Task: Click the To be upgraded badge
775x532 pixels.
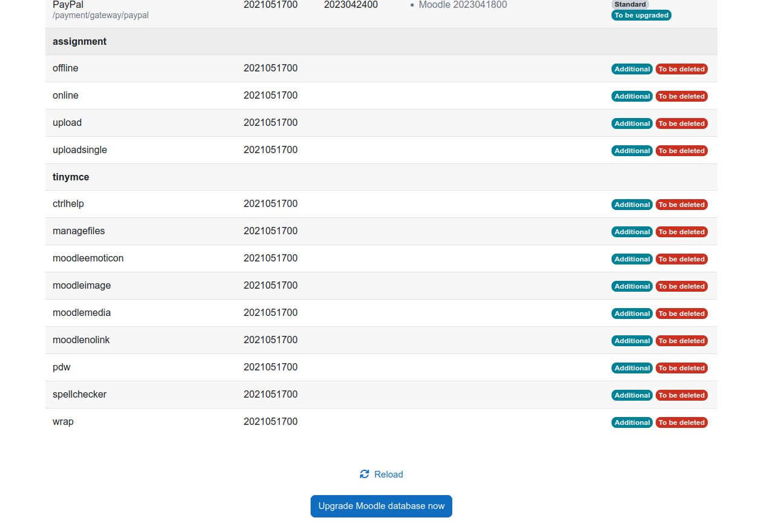Action: click(641, 15)
